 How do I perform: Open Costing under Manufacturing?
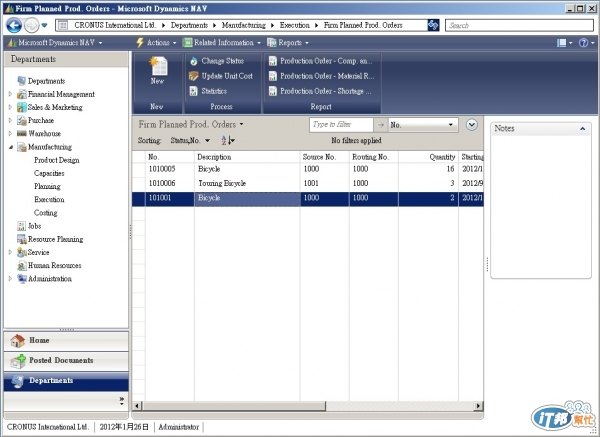[46, 213]
